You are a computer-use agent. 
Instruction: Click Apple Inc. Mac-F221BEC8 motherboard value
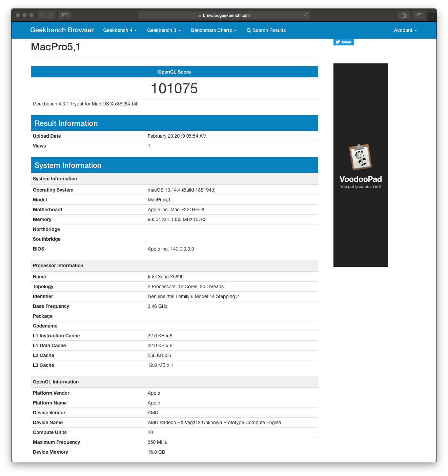pyautogui.click(x=176, y=210)
